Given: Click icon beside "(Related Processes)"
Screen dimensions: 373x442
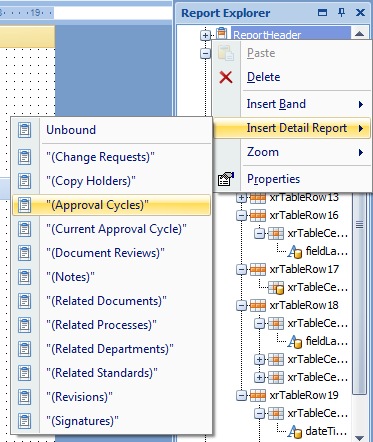Looking at the screenshot, I should 24,325.
